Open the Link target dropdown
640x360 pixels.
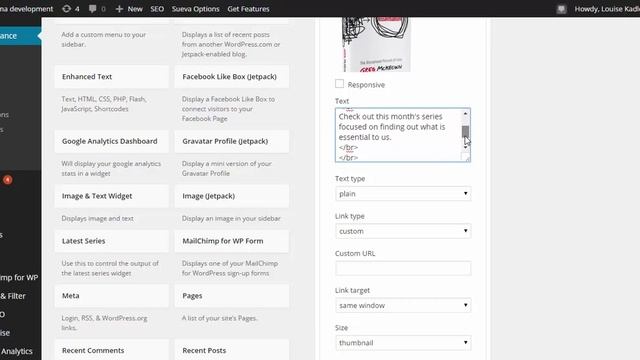[403, 305]
